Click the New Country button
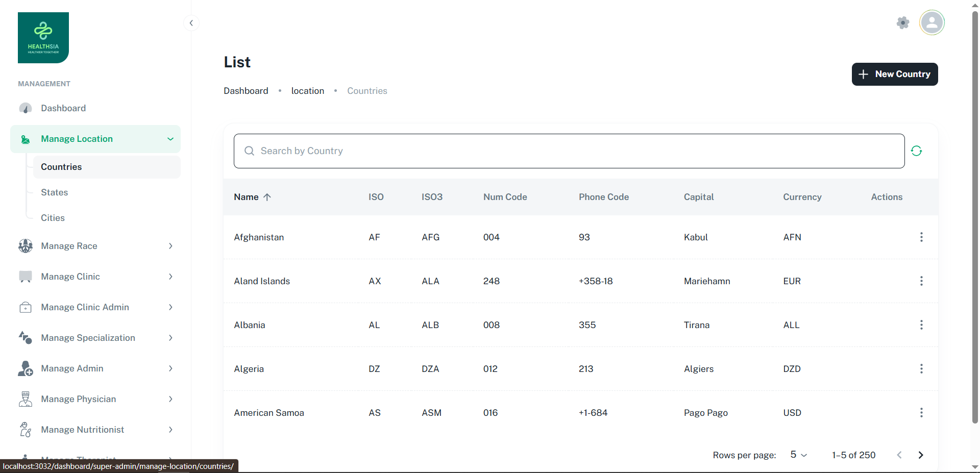Screen dimensions: 980x473 click(x=894, y=74)
